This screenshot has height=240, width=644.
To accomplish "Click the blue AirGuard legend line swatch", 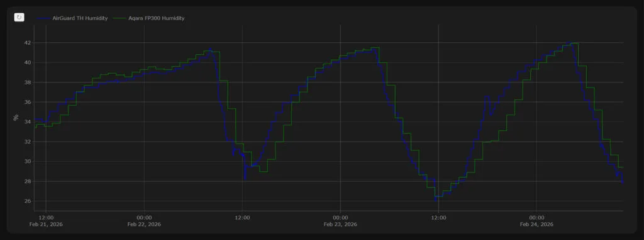I will click(43, 18).
